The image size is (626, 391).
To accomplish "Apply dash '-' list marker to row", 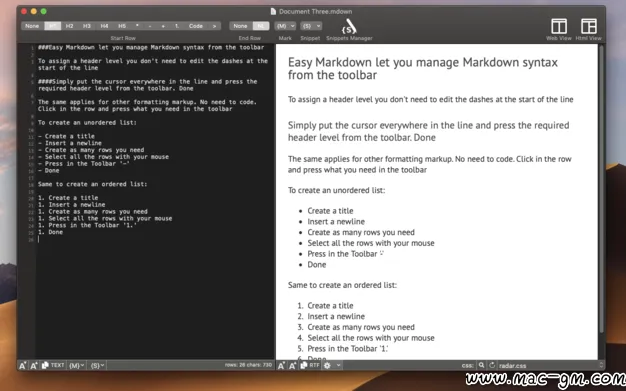I will (x=150, y=26).
